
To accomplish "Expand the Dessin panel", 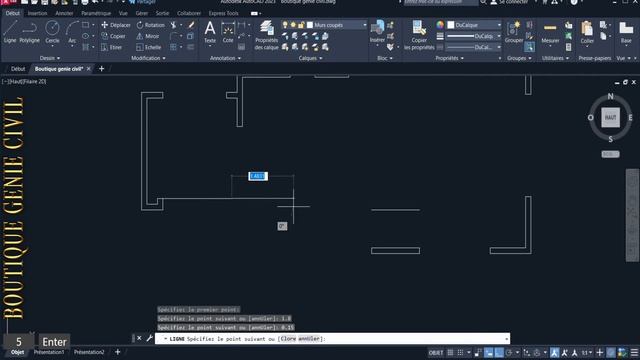I will [50, 58].
